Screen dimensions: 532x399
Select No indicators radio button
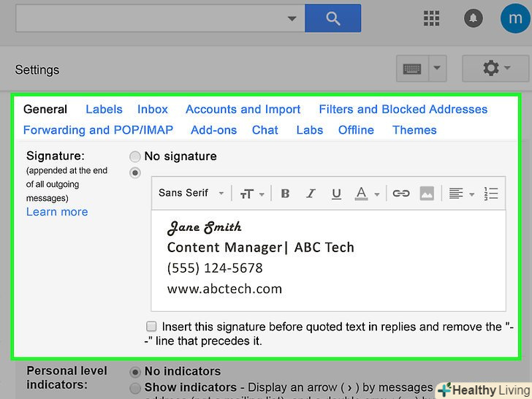[135, 371]
